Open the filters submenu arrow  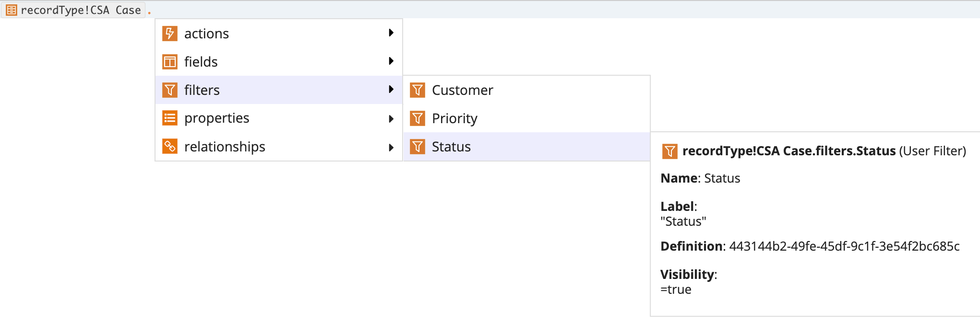coord(391,89)
